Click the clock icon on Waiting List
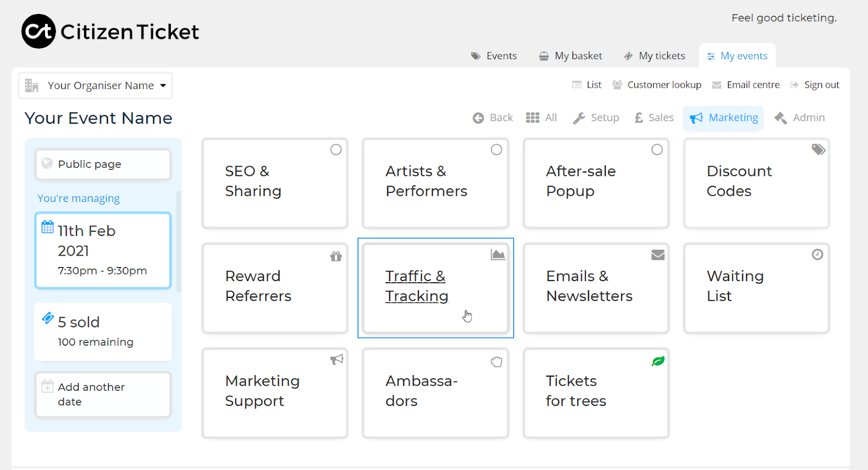The image size is (868, 470). pos(817,255)
